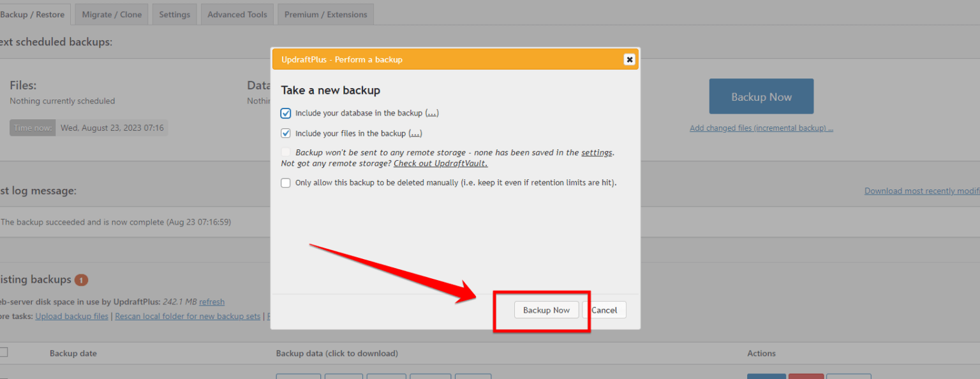Uncheck 'Include your files in the backup'
The height and width of the screenshot is (379, 980).
(285, 133)
